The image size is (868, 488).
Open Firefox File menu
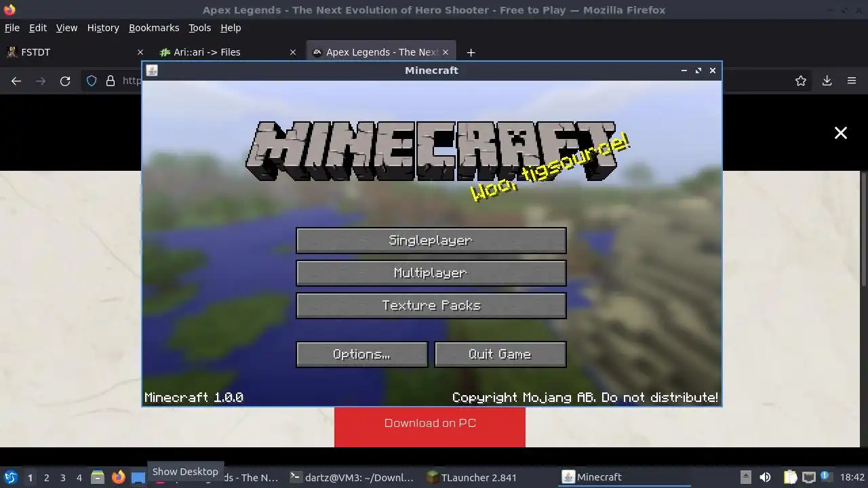click(x=12, y=28)
